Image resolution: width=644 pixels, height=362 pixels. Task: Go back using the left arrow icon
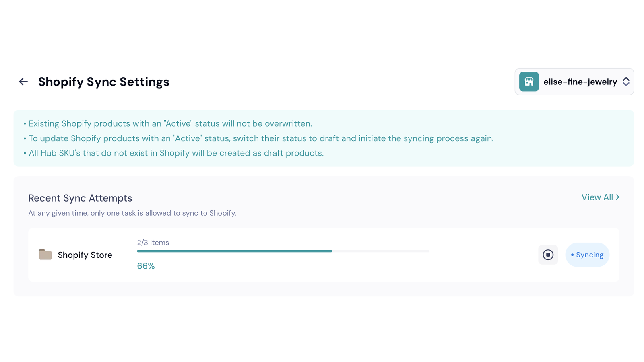23,82
